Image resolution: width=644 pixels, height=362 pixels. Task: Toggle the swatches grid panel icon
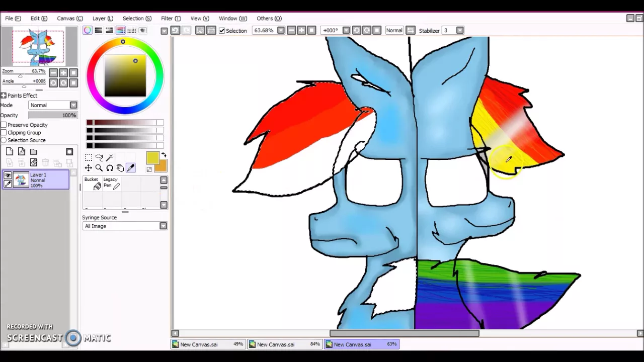point(132,30)
